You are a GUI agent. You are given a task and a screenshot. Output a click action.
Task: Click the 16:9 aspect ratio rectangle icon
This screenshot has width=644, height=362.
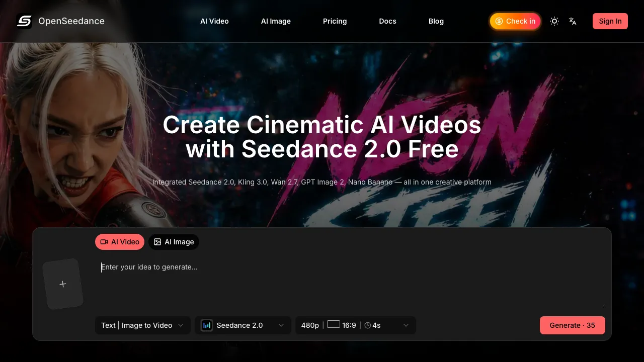[334, 324]
